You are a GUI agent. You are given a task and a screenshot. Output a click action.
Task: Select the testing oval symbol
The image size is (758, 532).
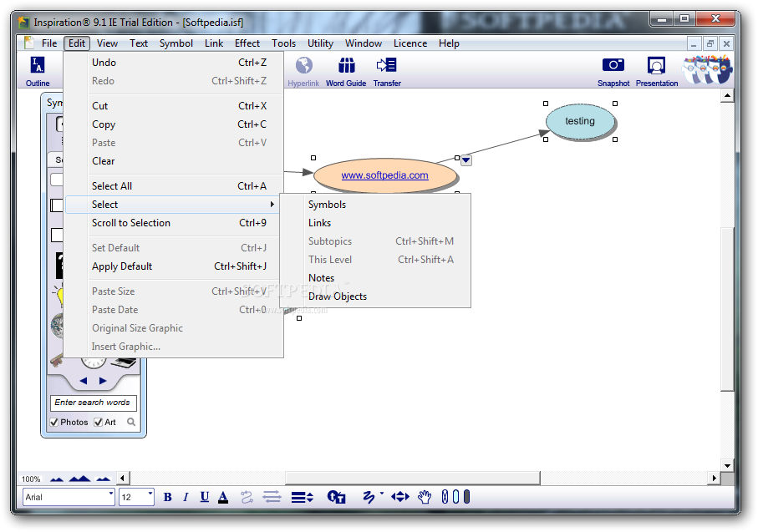[x=580, y=121]
